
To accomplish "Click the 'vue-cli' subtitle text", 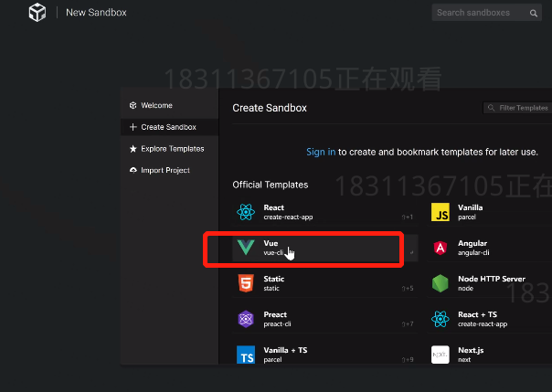I will 273,253.
